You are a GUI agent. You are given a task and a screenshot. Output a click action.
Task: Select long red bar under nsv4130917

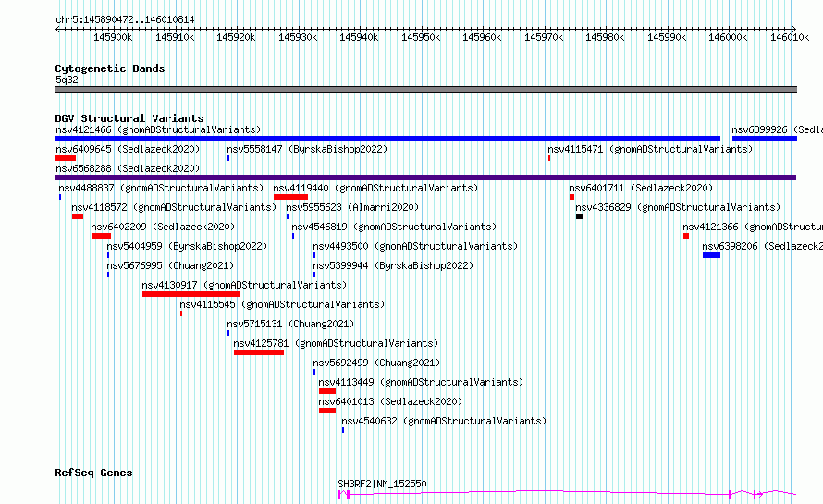point(191,294)
